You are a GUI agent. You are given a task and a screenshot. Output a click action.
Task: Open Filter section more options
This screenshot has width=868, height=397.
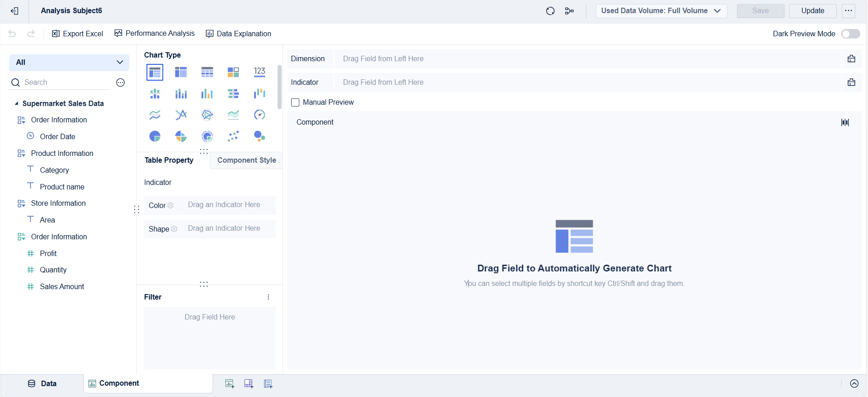268,297
